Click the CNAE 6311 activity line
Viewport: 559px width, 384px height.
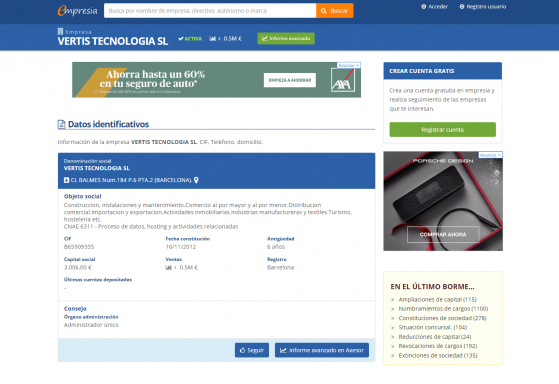tap(151, 226)
